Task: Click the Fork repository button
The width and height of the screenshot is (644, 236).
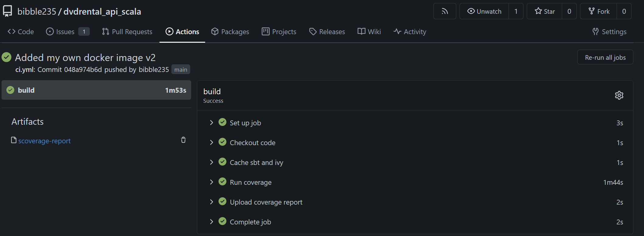Action: click(x=599, y=11)
